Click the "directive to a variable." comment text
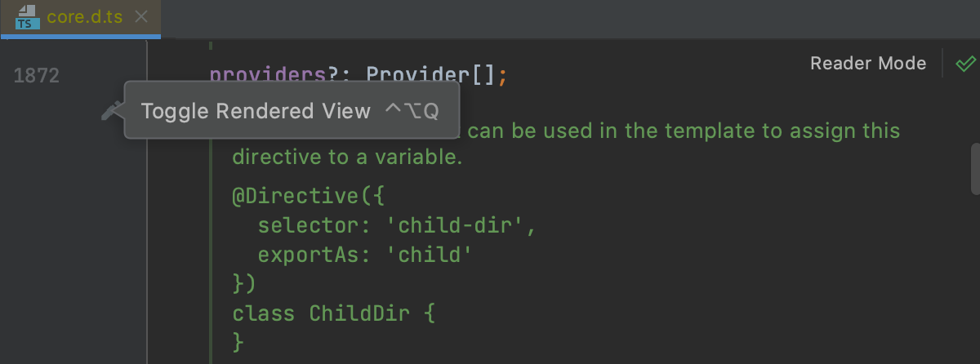The image size is (980, 364). point(347,158)
